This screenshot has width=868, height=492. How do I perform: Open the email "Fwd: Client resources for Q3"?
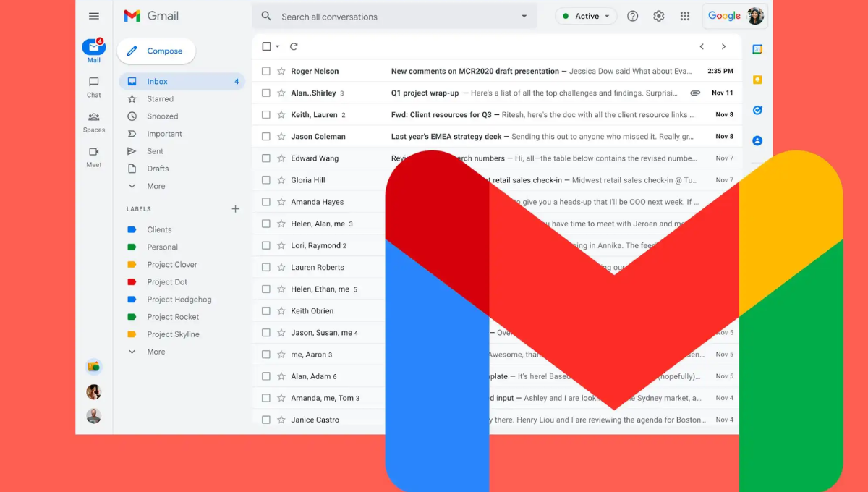(496, 114)
